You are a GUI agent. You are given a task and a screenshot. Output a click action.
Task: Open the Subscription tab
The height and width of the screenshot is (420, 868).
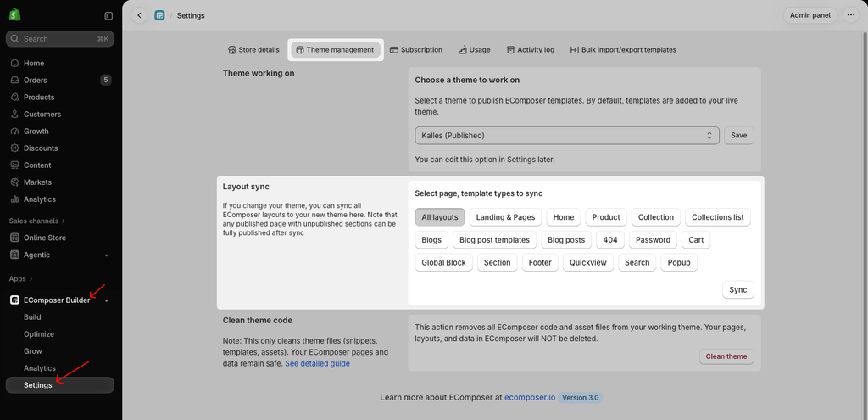click(x=415, y=50)
